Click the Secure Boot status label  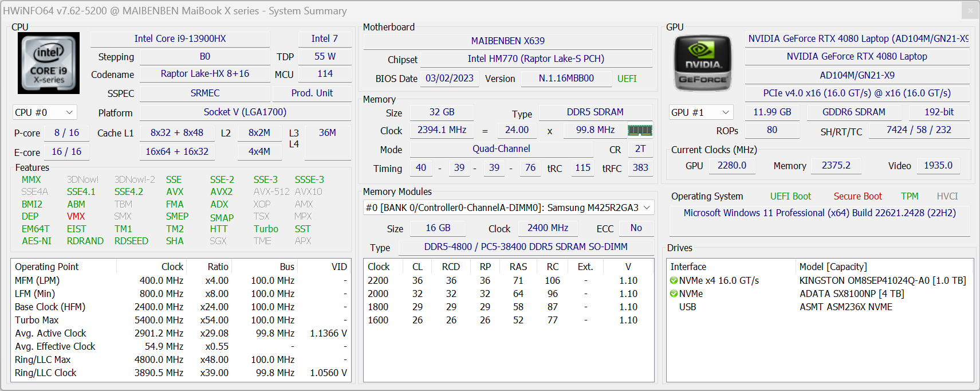point(857,197)
